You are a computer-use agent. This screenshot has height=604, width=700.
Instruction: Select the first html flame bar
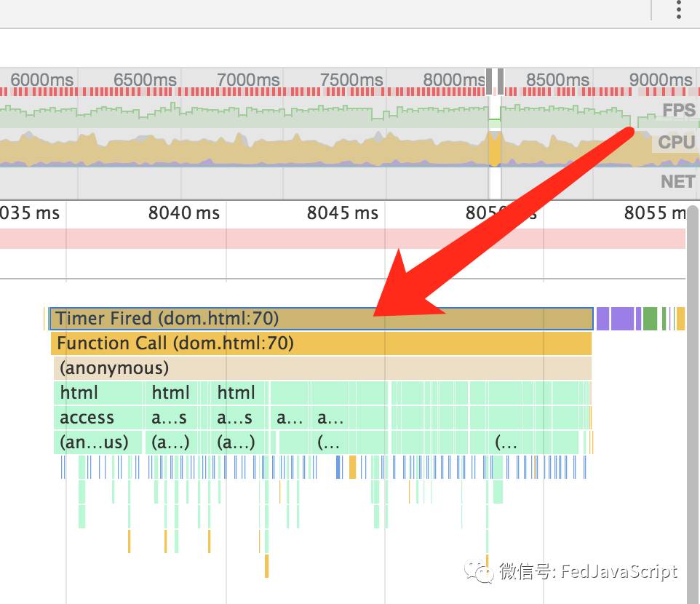tap(98, 393)
